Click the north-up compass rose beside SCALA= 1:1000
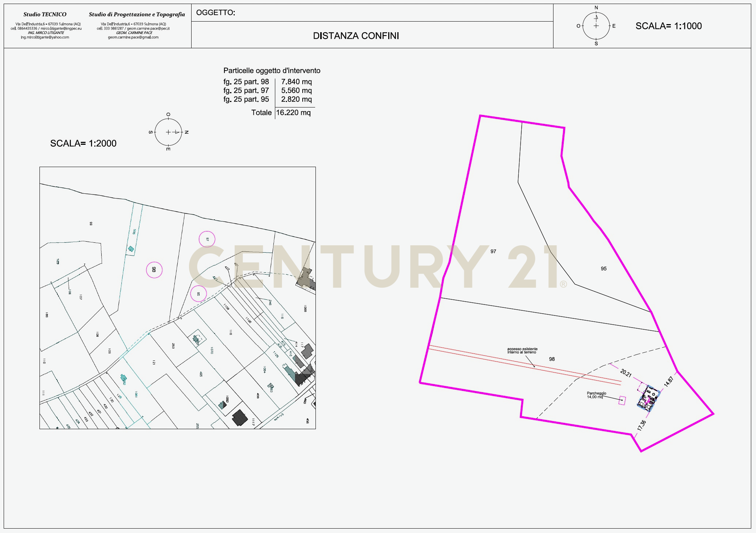This screenshot has width=756, height=533. tap(596, 26)
